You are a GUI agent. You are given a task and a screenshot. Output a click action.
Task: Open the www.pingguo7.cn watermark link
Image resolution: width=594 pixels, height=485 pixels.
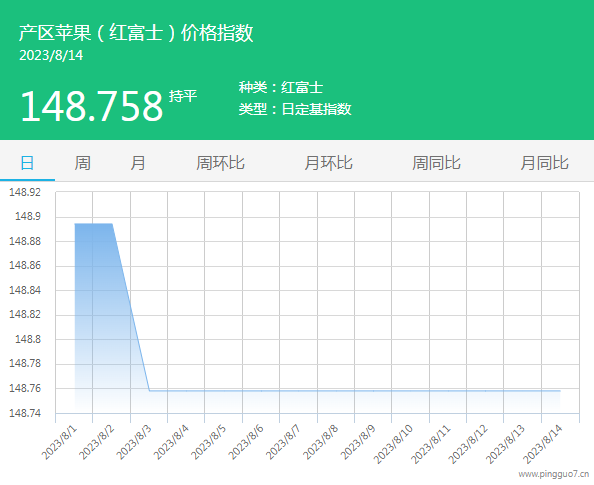click(553, 474)
